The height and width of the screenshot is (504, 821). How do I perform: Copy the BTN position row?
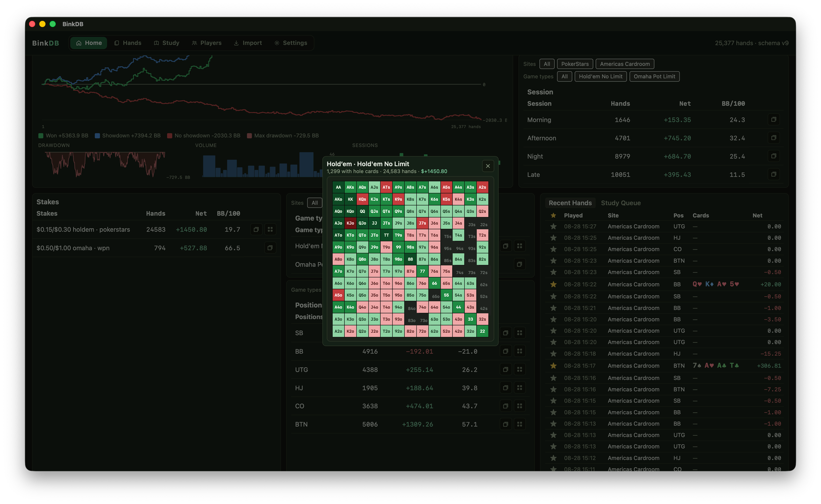pyautogui.click(x=505, y=425)
